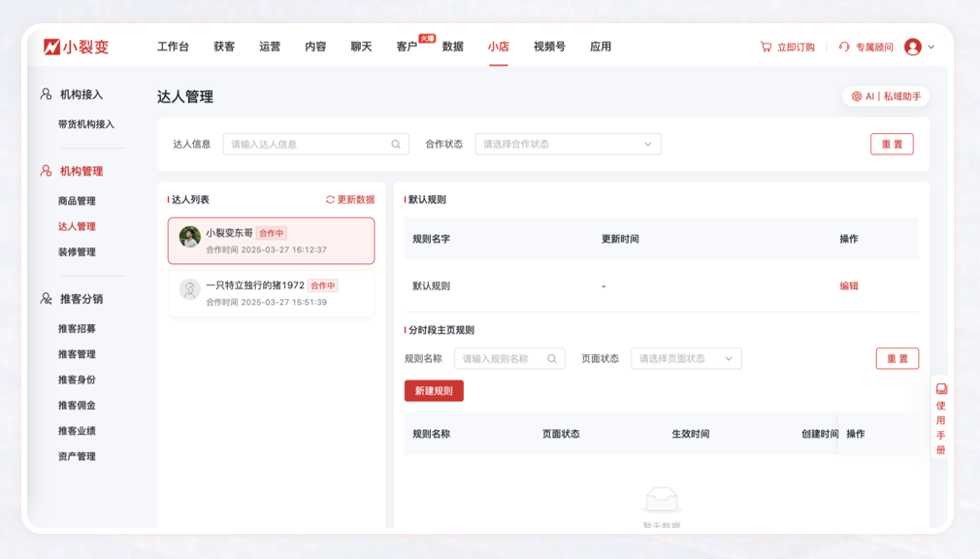
Task: Select the 小裂变东哥 list entry
Action: tap(271, 240)
